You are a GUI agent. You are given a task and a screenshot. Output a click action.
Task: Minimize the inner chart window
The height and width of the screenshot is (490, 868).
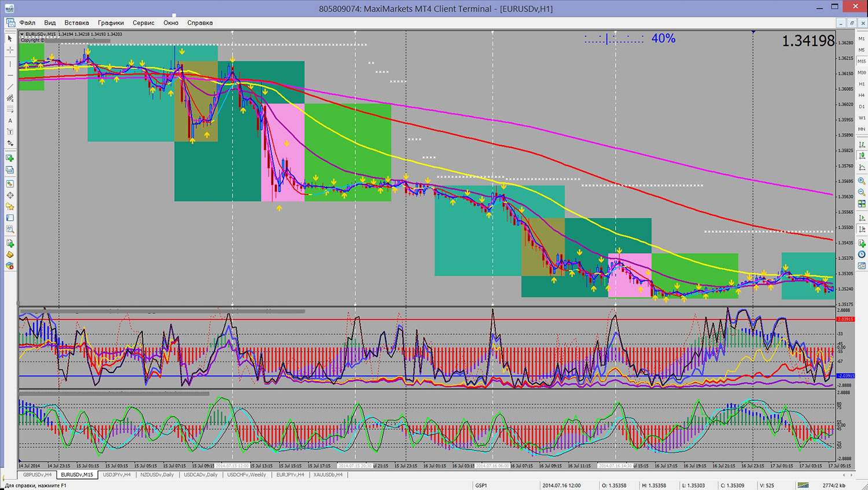point(841,23)
